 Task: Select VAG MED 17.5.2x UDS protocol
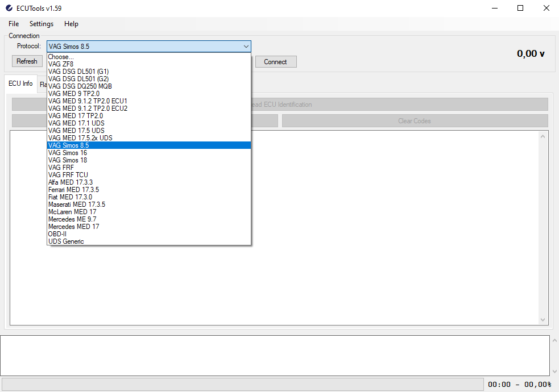(149, 138)
